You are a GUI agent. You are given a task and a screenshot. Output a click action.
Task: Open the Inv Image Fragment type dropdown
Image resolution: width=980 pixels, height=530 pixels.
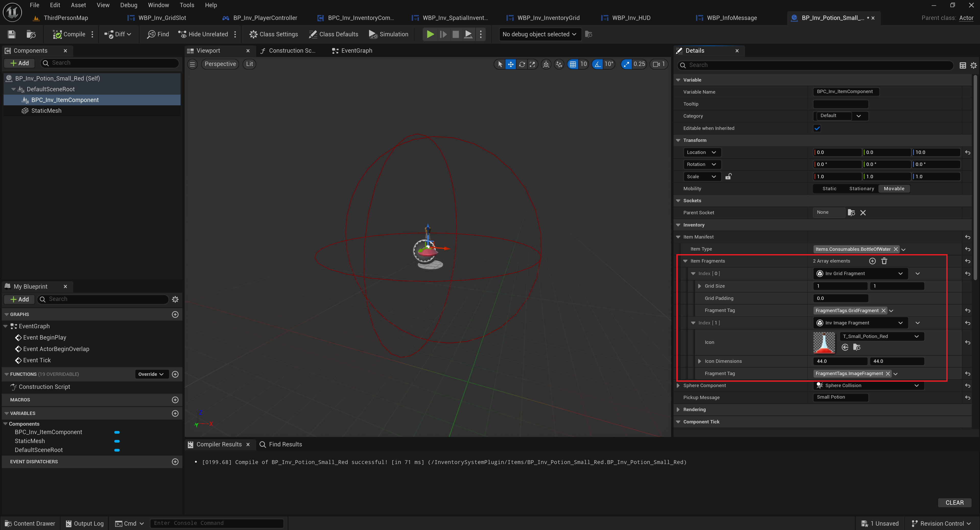[x=860, y=323]
